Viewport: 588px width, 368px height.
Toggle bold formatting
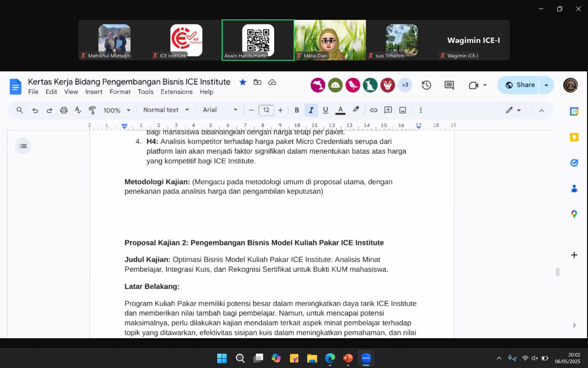pyautogui.click(x=297, y=110)
